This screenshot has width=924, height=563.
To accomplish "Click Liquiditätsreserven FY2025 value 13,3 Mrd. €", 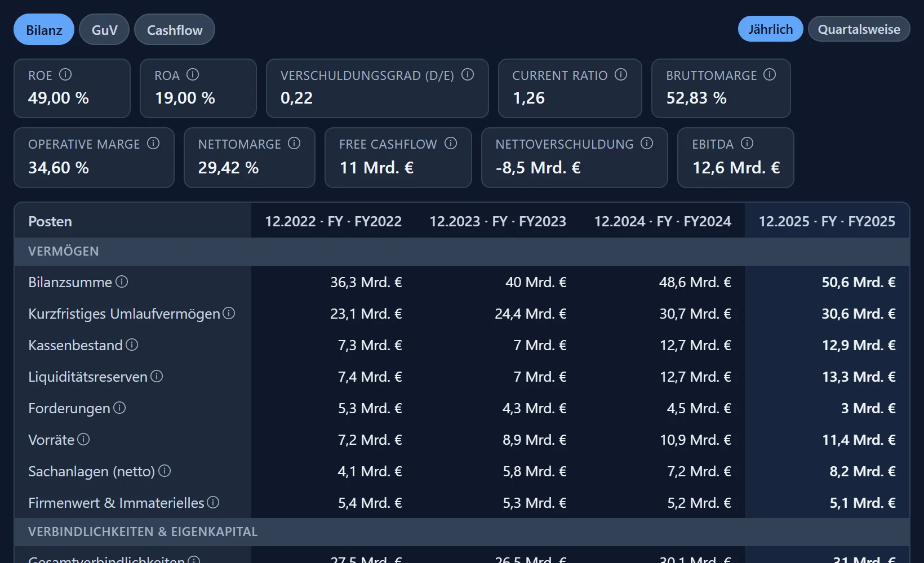I will [x=859, y=377].
